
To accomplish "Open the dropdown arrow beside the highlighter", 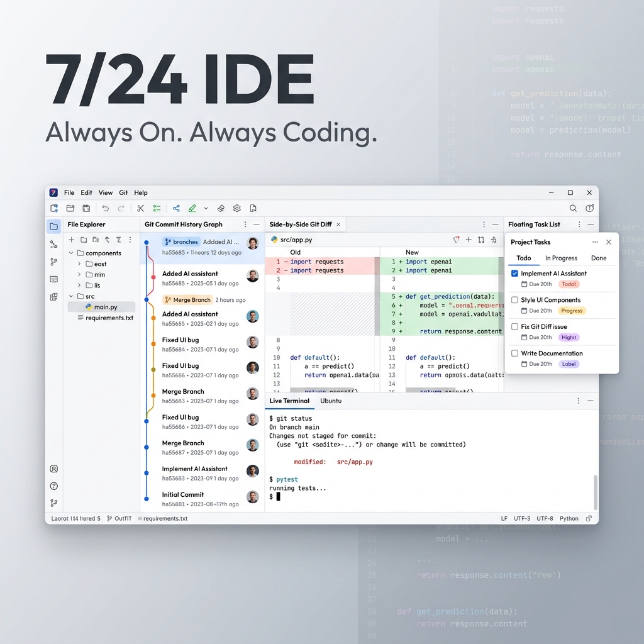I will [206, 208].
